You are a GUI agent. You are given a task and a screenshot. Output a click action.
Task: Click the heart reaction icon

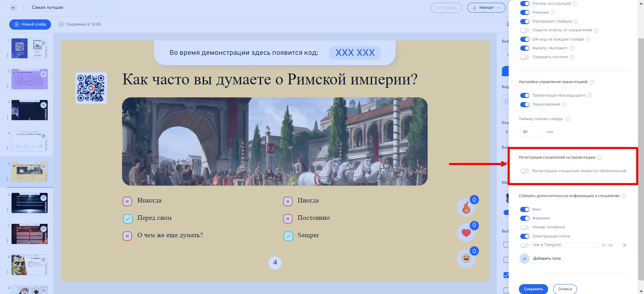tap(466, 233)
